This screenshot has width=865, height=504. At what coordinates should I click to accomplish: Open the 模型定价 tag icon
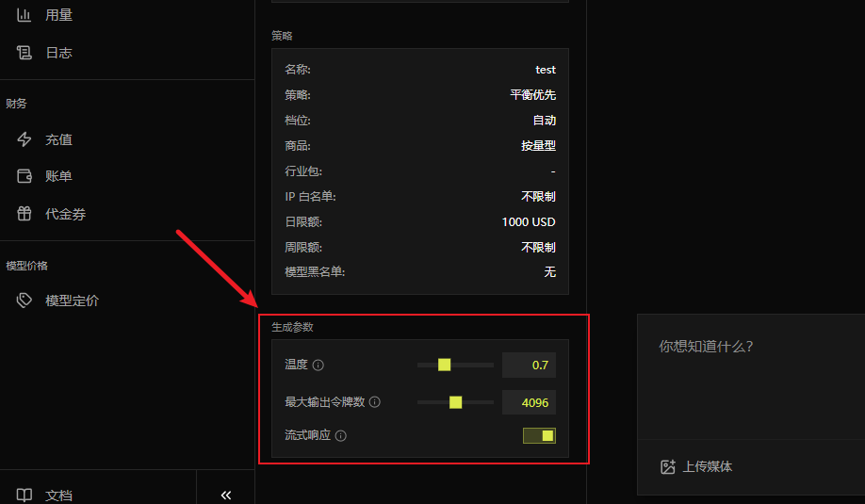click(24, 300)
